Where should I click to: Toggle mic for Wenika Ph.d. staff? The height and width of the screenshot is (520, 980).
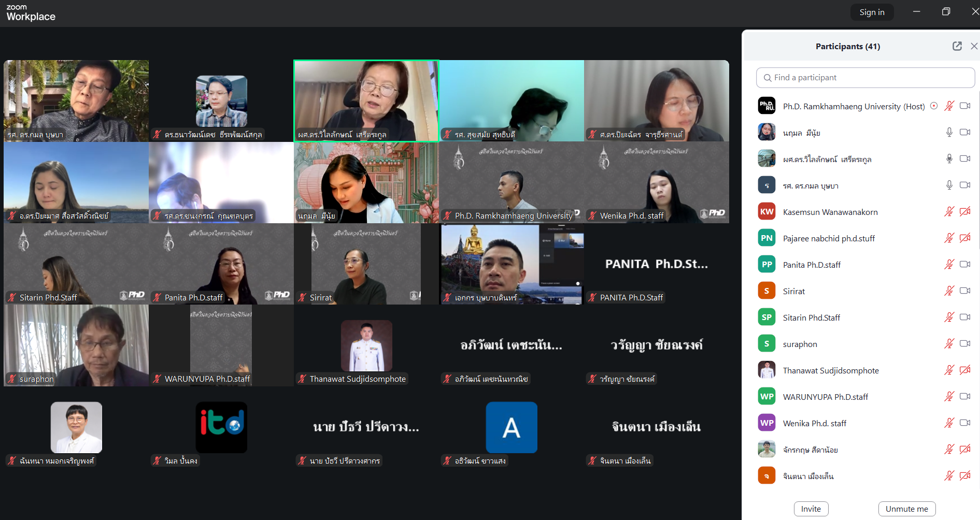click(x=949, y=423)
